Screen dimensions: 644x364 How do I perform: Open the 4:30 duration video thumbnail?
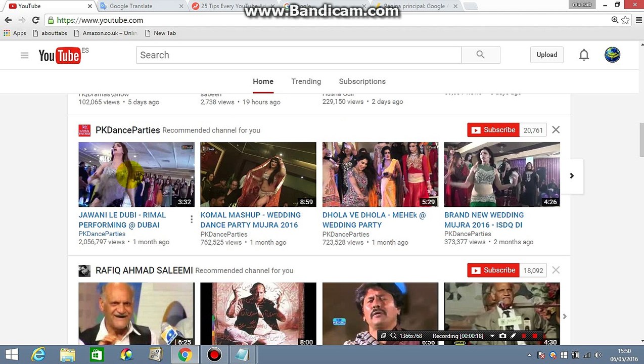click(502, 314)
